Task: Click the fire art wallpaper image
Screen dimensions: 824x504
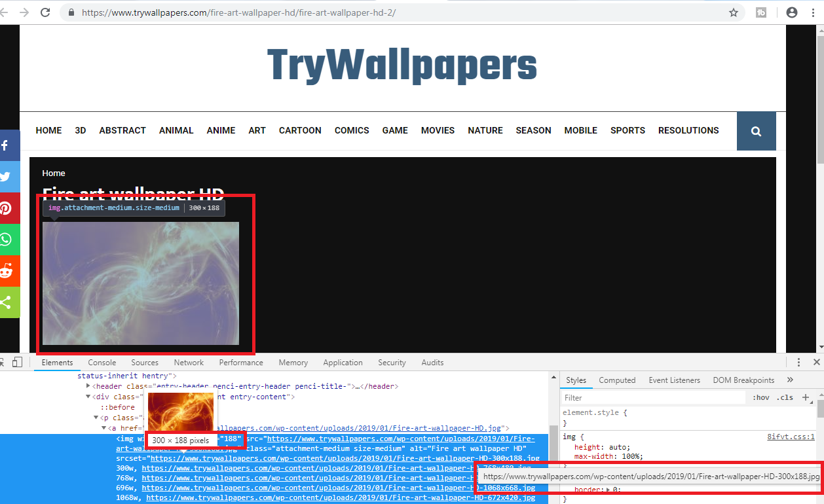Action: click(141, 283)
